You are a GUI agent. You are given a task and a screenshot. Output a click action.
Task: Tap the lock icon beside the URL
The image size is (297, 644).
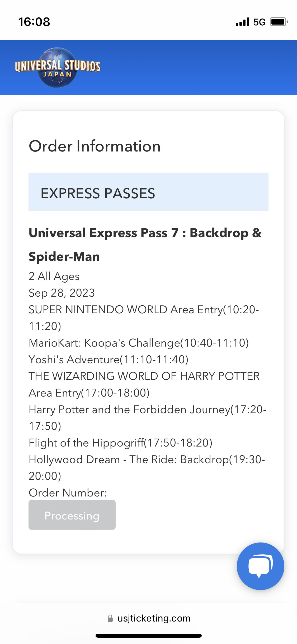(x=110, y=618)
